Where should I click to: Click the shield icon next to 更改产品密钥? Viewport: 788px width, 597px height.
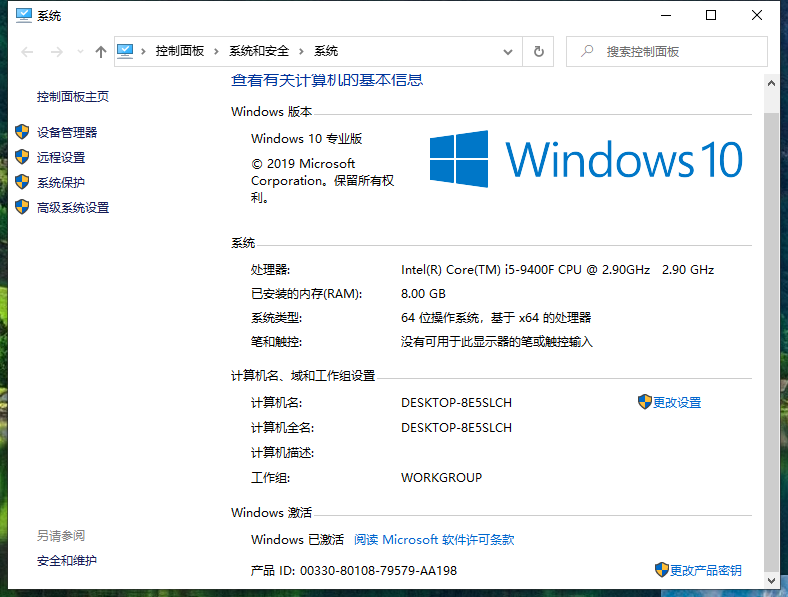click(661, 570)
